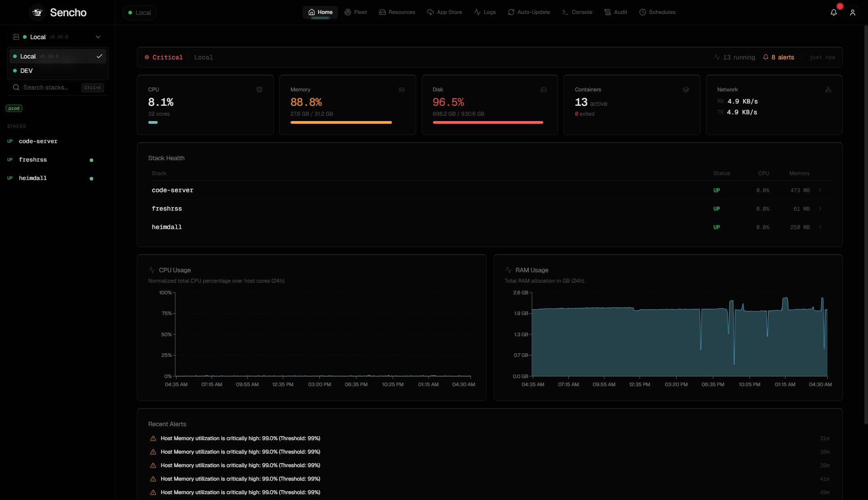Click the warning icon on the 41m alert
The width and height of the screenshot is (868, 500).
(153, 479)
